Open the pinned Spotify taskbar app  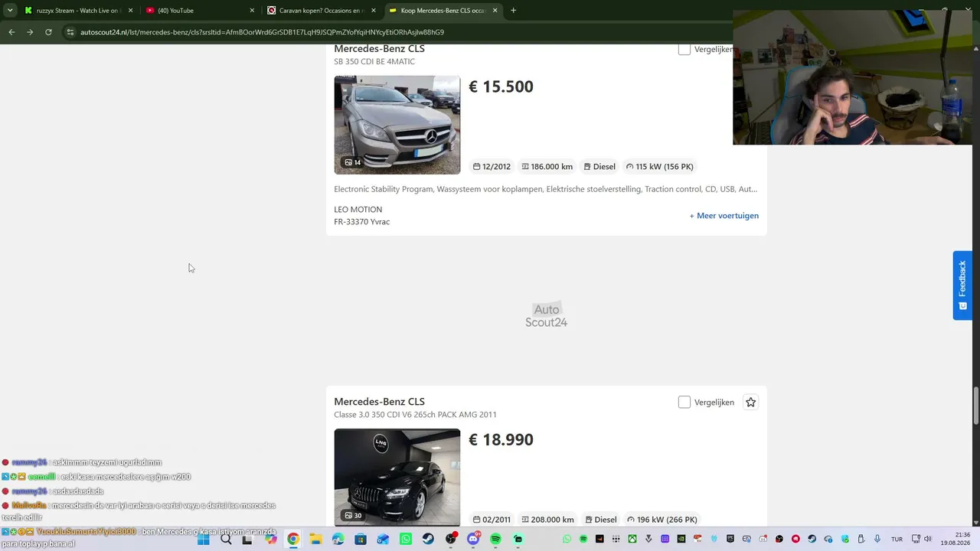pos(495,540)
